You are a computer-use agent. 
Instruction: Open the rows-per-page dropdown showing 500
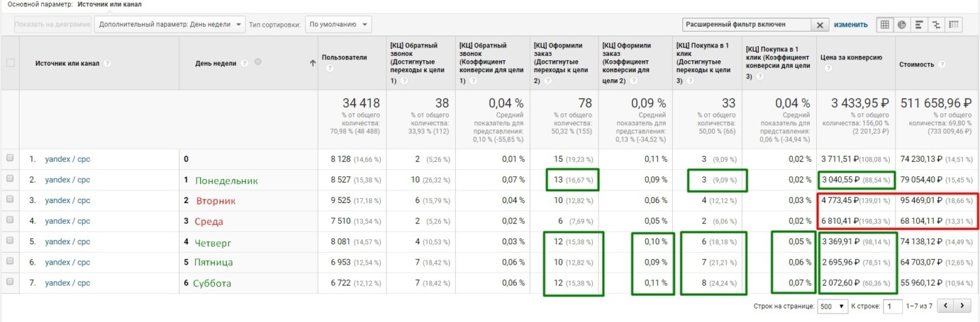(x=831, y=306)
